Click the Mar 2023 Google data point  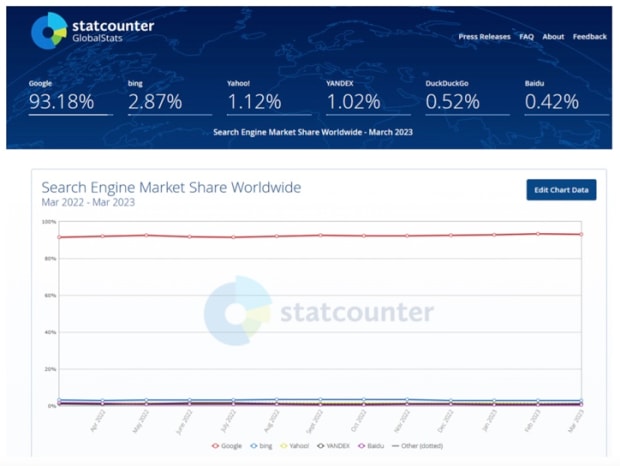click(581, 234)
